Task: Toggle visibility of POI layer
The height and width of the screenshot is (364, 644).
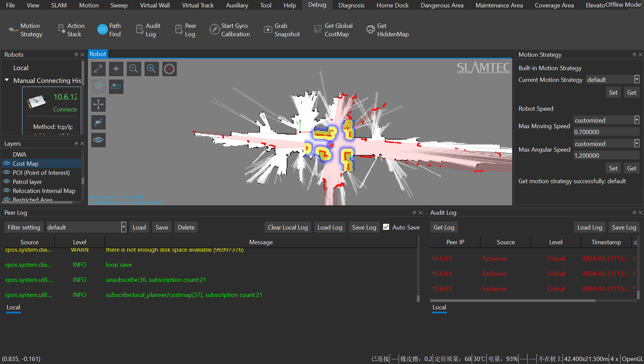Action: pos(7,172)
